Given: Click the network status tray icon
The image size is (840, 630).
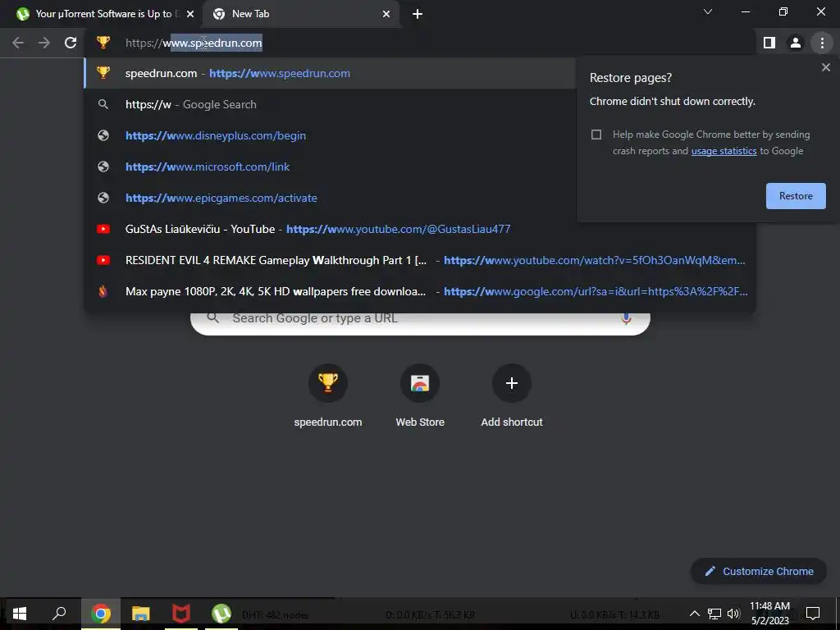Looking at the screenshot, I should coord(714,614).
